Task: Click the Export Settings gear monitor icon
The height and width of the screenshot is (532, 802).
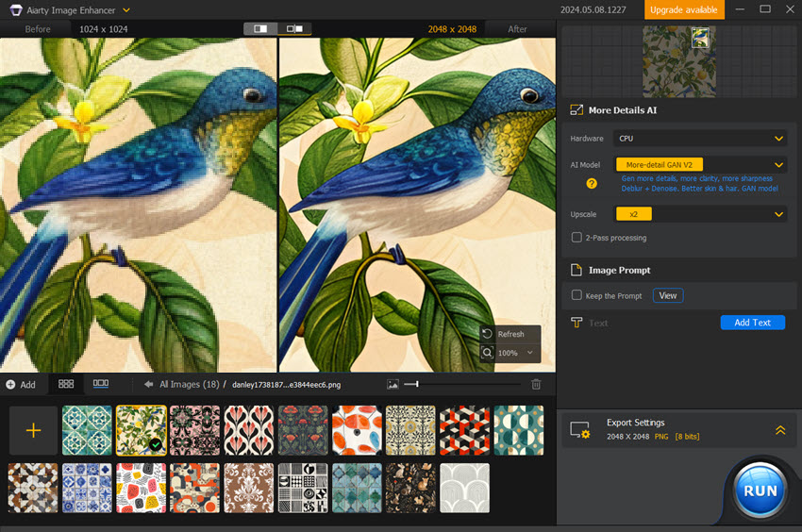Action: (580, 430)
